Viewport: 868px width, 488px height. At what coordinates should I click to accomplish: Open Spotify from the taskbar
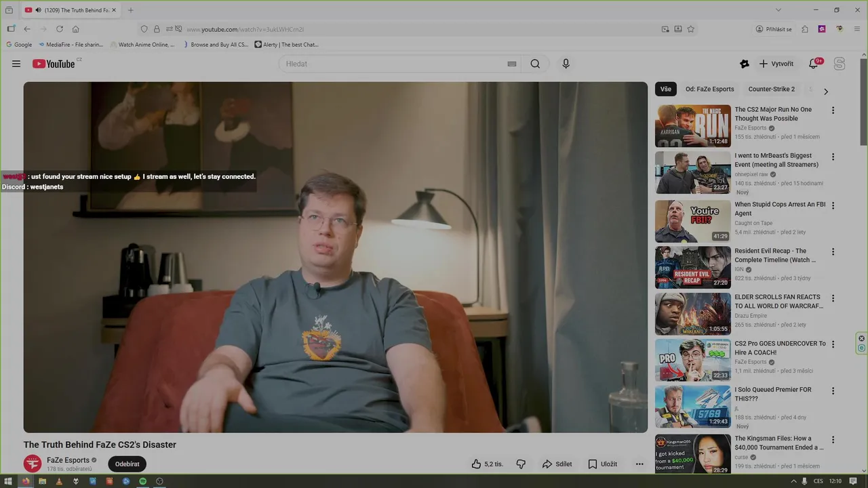143,481
